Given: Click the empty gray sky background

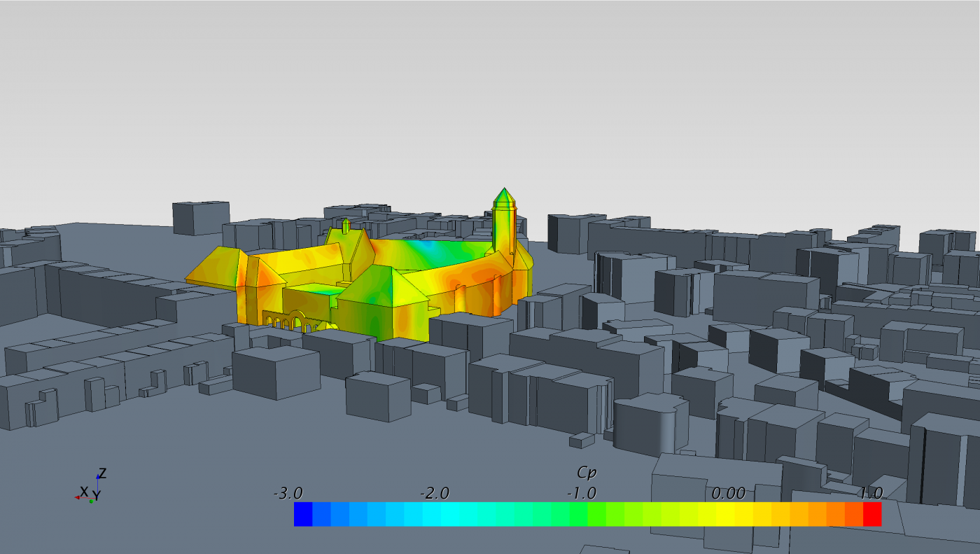Looking at the screenshot, I should click(490, 84).
